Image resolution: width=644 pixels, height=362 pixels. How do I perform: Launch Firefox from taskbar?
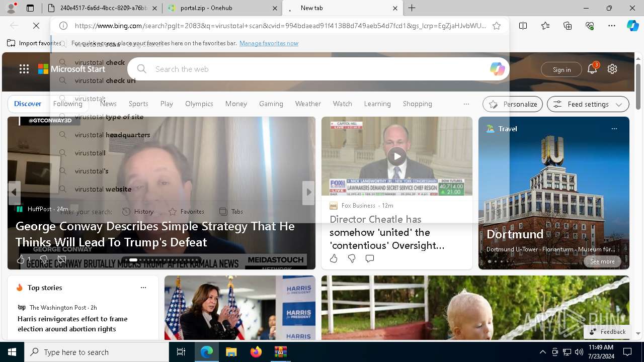coord(256,352)
